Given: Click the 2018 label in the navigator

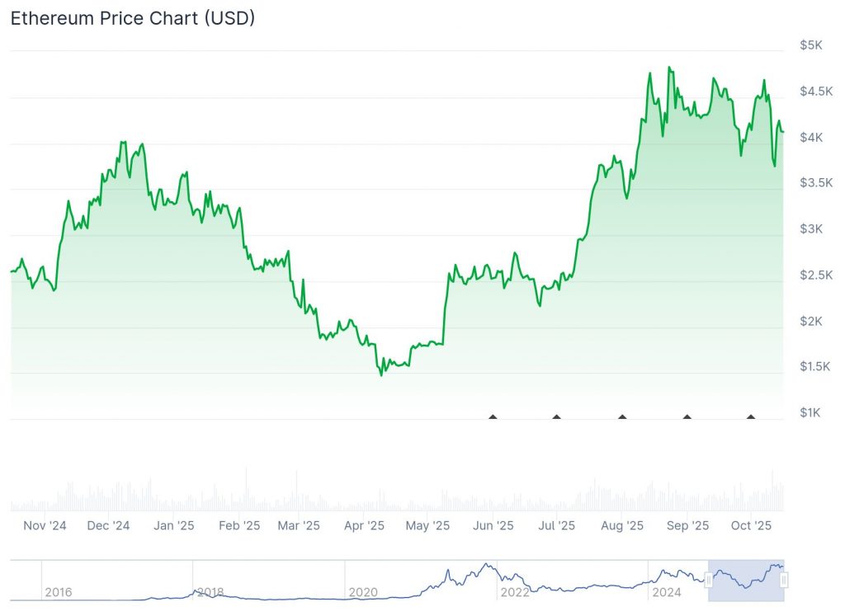Looking at the screenshot, I should pyautogui.click(x=210, y=592).
